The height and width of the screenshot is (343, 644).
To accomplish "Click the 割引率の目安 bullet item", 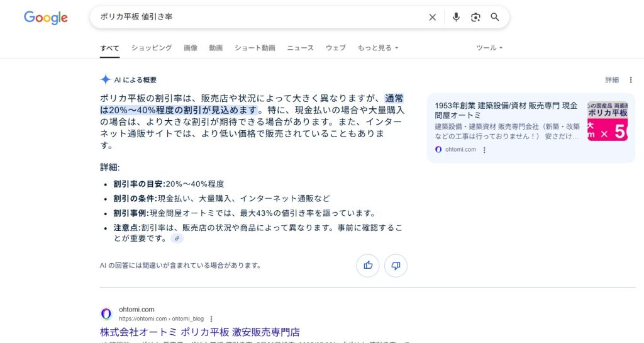I will pos(169,184).
